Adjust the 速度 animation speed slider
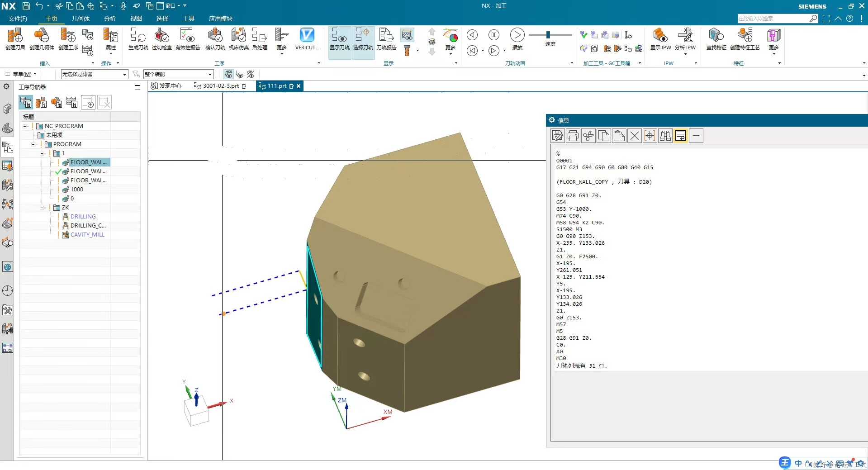 click(548, 35)
